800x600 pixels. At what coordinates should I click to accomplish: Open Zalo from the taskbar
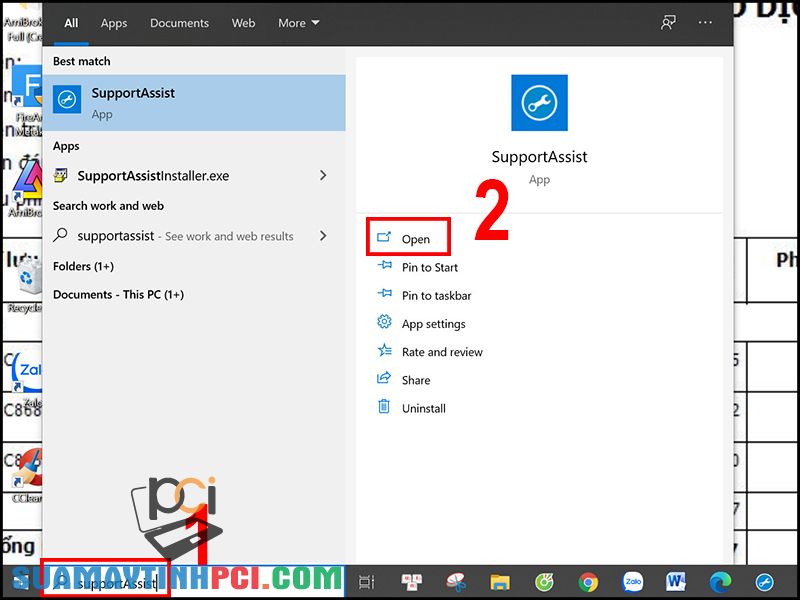click(x=633, y=581)
